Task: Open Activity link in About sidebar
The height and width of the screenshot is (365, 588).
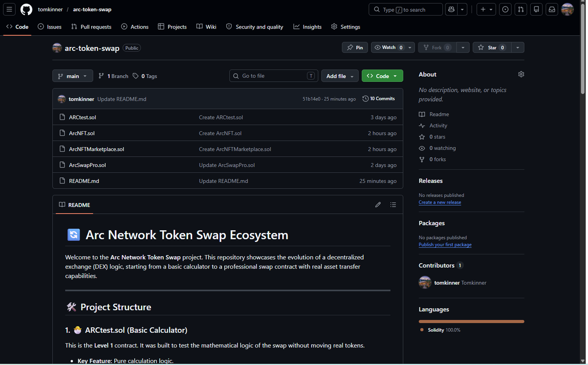Action: [x=433, y=125]
